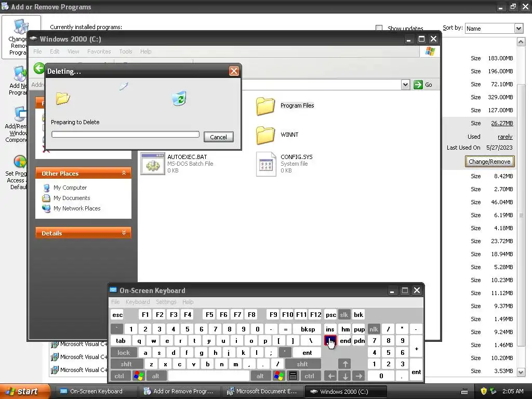
Task: Click the keyboard icon in system tray
Action: pyautogui.click(x=464, y=392)
